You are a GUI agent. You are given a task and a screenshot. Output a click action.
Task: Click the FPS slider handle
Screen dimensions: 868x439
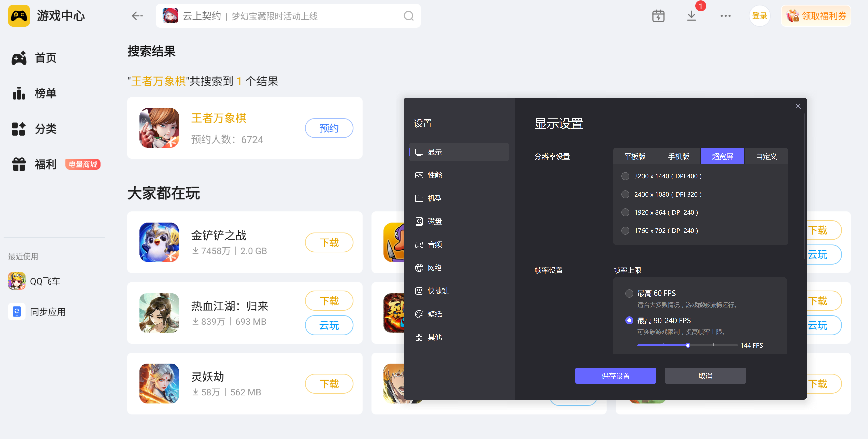pyautogui.click(x=687, y=345)
